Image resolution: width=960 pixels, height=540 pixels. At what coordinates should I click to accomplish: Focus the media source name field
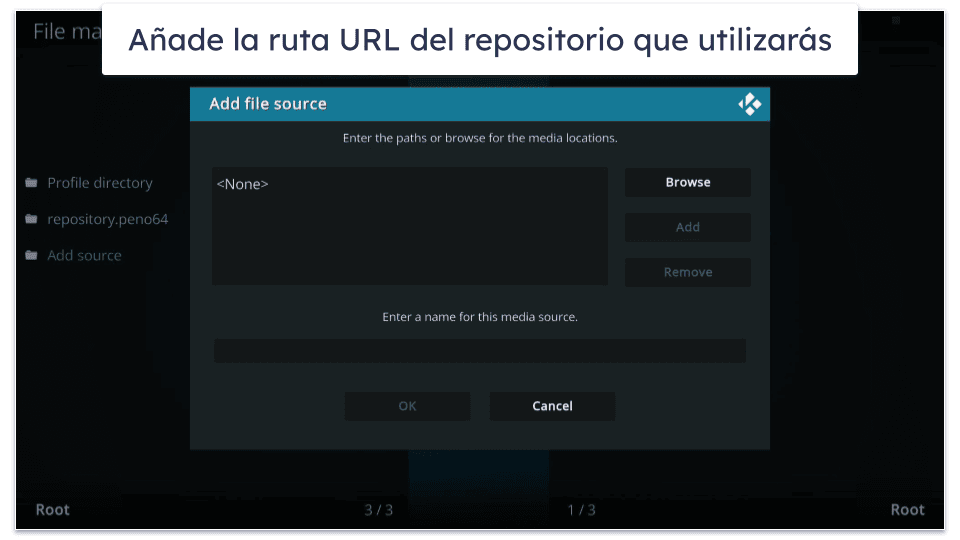tap(480, 351)
